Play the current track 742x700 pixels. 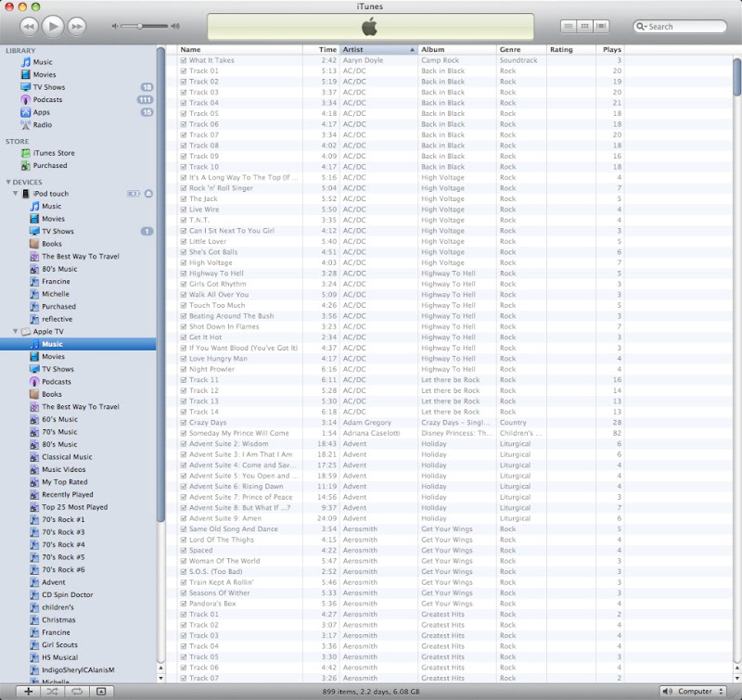53,26
